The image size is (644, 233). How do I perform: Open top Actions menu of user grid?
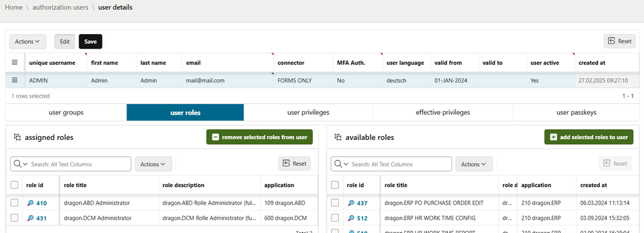(x=28, y=42)
